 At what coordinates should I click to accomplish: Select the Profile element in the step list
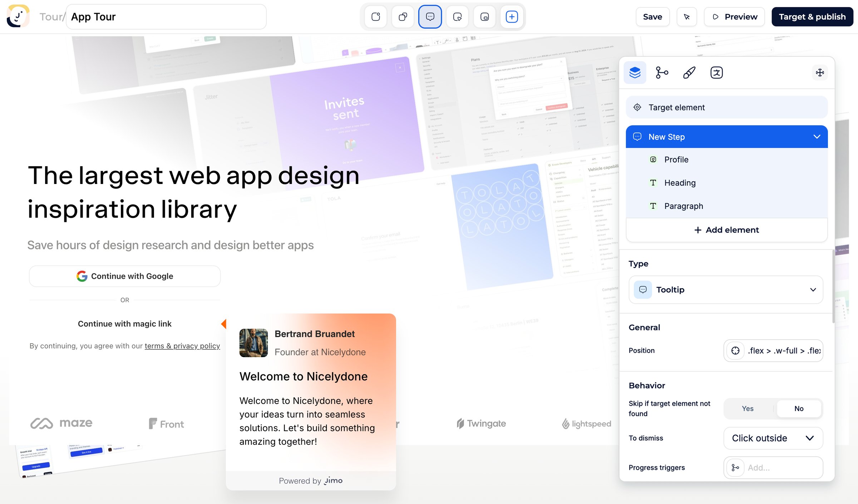[727, 160]
